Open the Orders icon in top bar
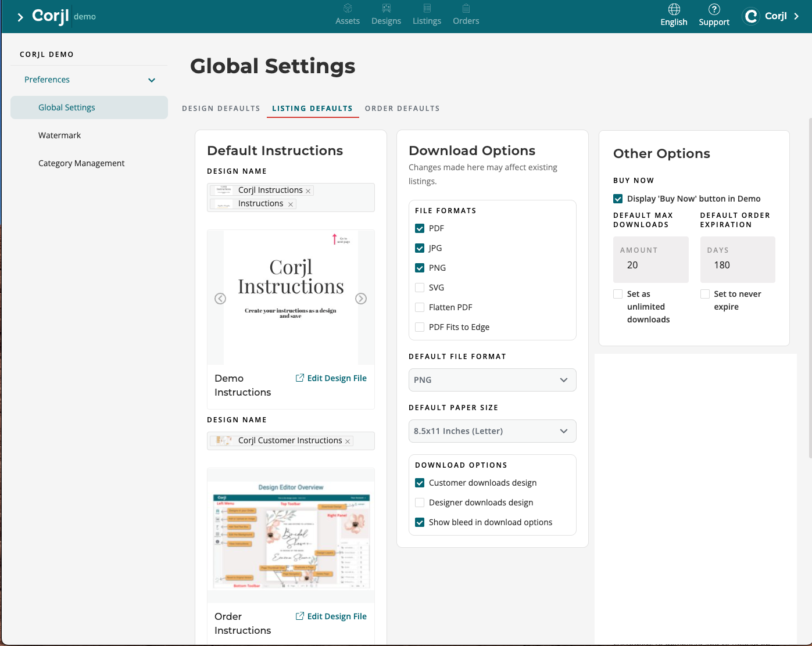812x646 pixels. (x=466, y=9)
